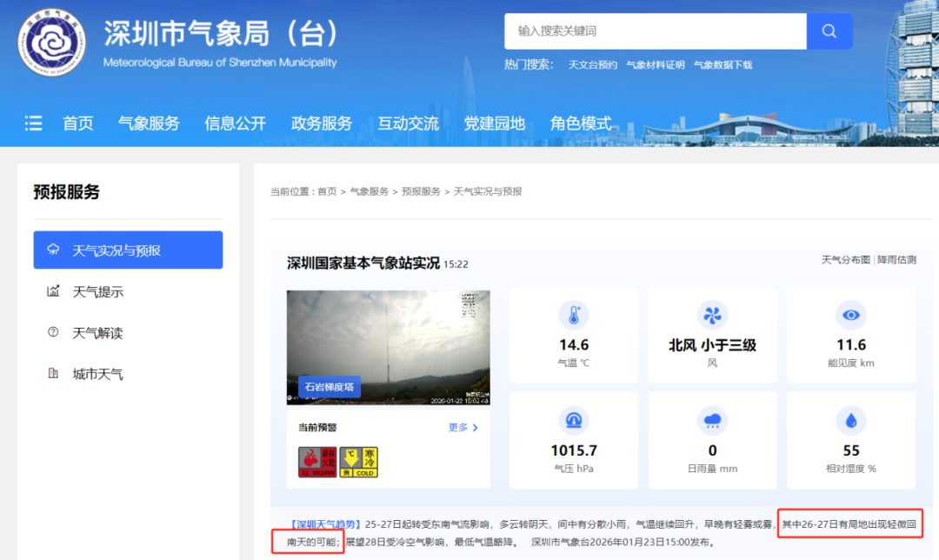Screen dimensions: 939x560
Task: Select 城市天气 in the sidebar
Action: click(97, 375)
